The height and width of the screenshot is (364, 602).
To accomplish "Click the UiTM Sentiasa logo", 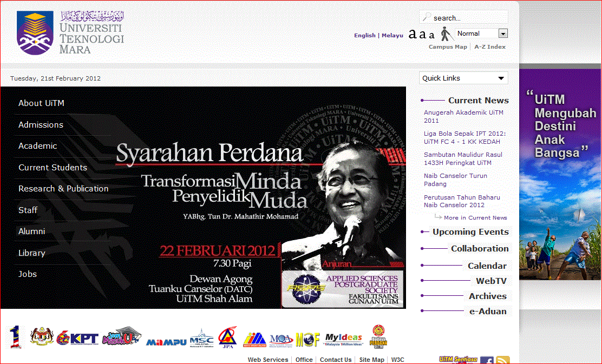I will pyautogui.click(x=459, y=359).
